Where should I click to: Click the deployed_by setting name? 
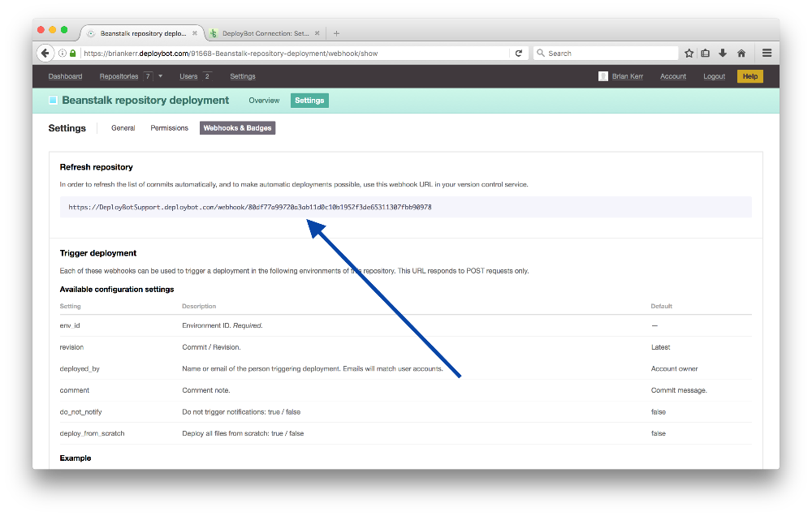tap(80, 369)
